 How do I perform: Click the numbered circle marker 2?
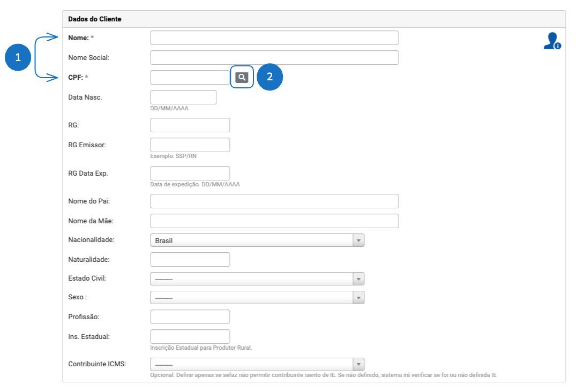pyautogui.click(x=270, y=77)
